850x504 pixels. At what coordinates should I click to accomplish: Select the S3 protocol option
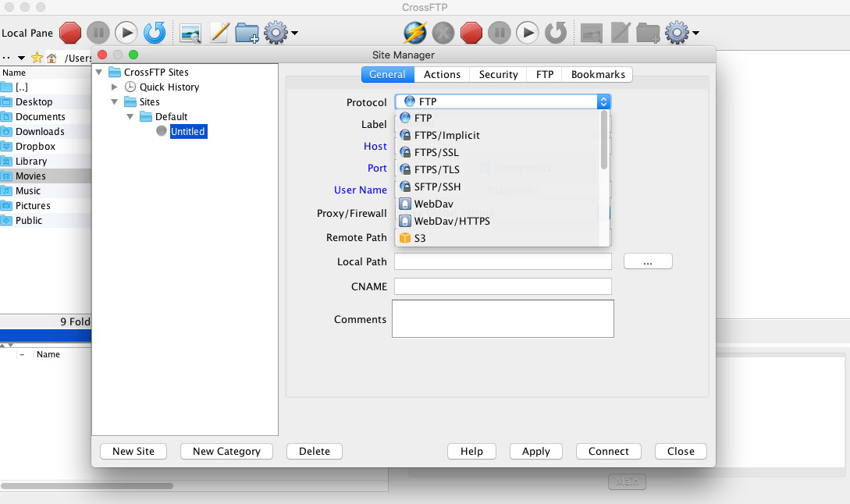click(x=420, y=238)
